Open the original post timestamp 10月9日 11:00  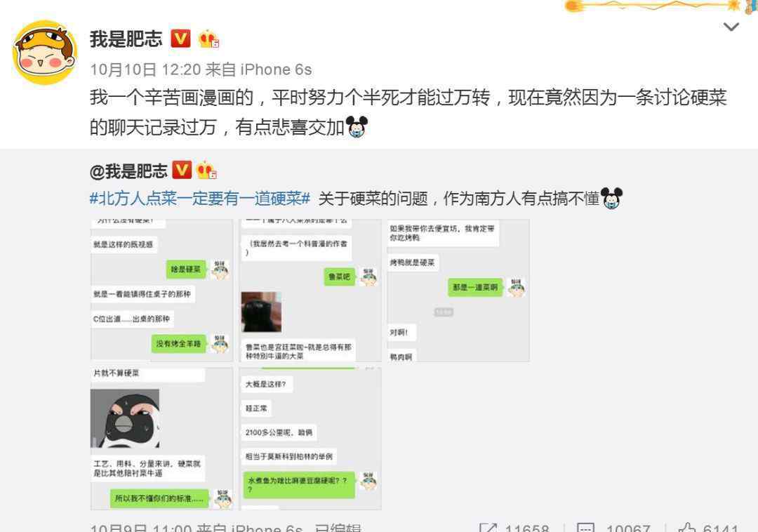(140, 528)
